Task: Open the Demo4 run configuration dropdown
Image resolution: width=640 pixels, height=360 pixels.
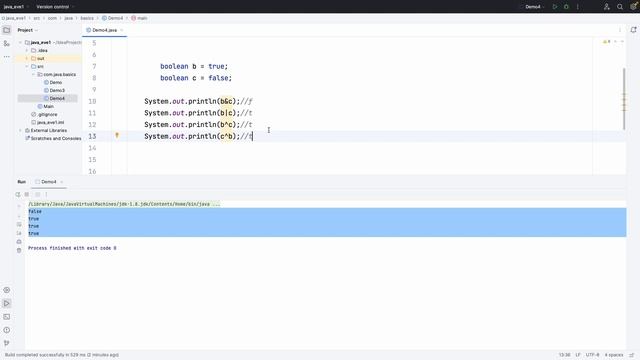Action: [x=534, y=7]
